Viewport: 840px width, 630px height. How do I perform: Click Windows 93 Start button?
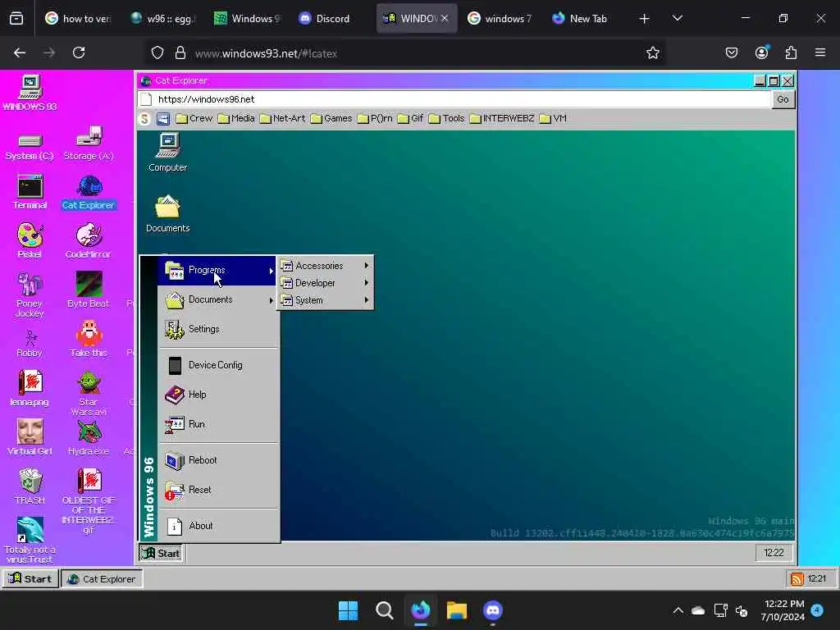pyautogui.click(x=30, y=578)
